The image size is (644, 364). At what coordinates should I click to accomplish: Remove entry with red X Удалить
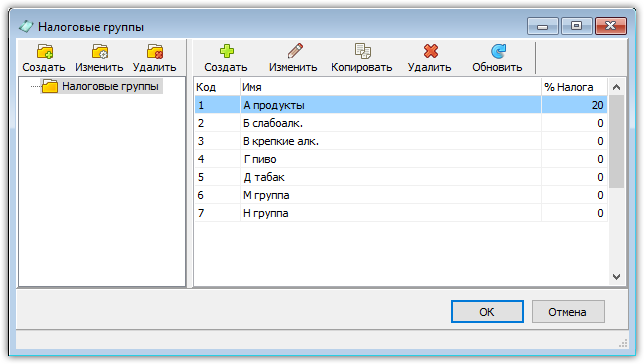point(430,58)
